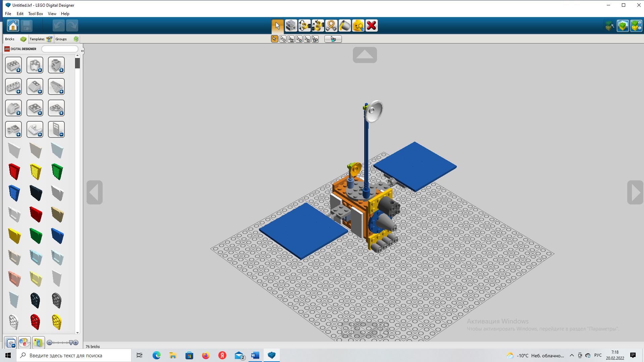The image size is (644, 362).
Task: Click the Undo arrow button
Action: pyautogui.click(x=58, y=26)
